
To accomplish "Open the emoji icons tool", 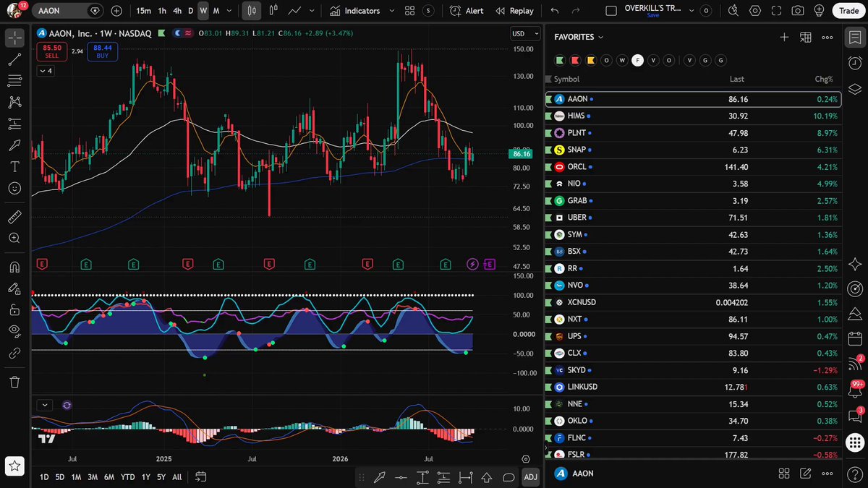I will click(x=14, y=188).
